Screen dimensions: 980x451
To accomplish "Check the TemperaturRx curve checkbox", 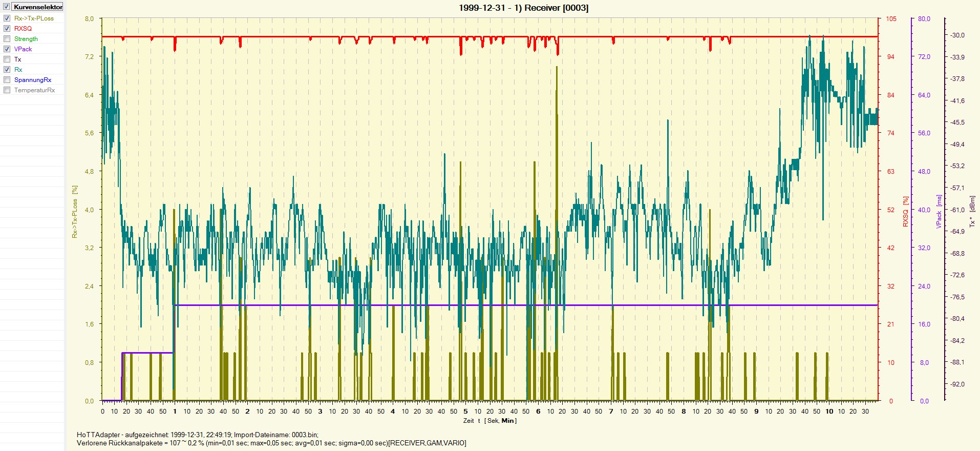I will coord(7,90).
